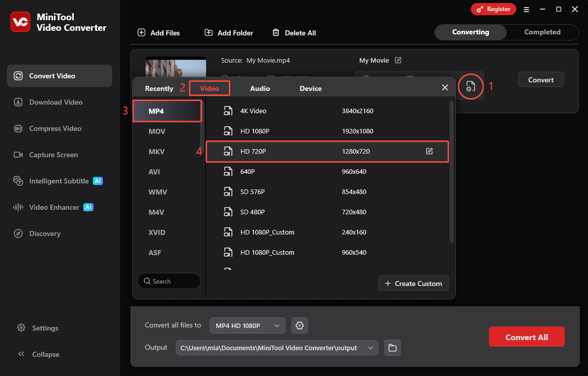This screenshot has width=588, height=376.
Task: Click the HD 1080P format file icon
Action: 228,131
